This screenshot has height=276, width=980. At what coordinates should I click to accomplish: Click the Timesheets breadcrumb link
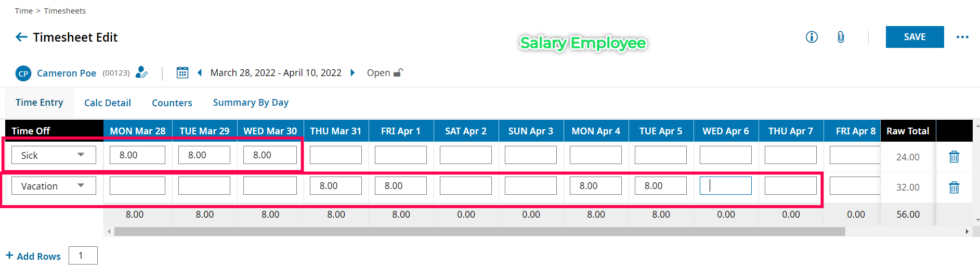tap(65, 11)
